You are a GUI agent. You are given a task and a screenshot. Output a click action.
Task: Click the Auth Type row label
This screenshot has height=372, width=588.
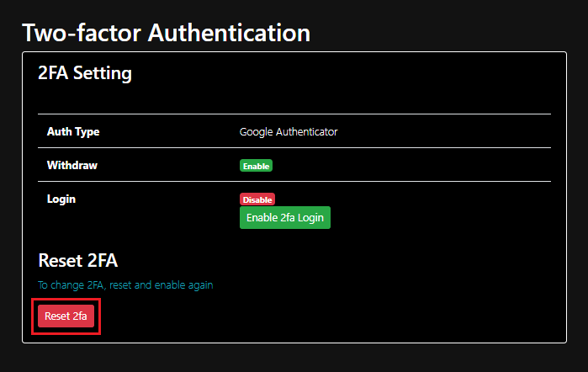pos(73,131)
